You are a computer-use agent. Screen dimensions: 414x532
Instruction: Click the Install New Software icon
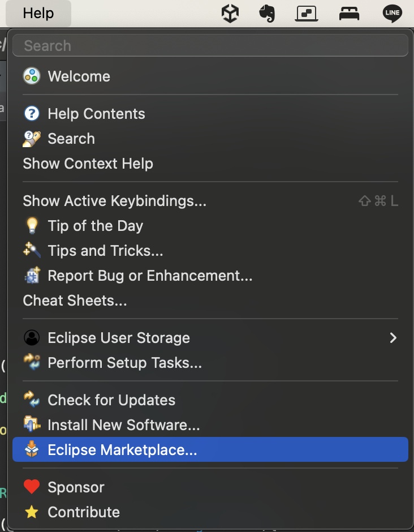[32, 425]
